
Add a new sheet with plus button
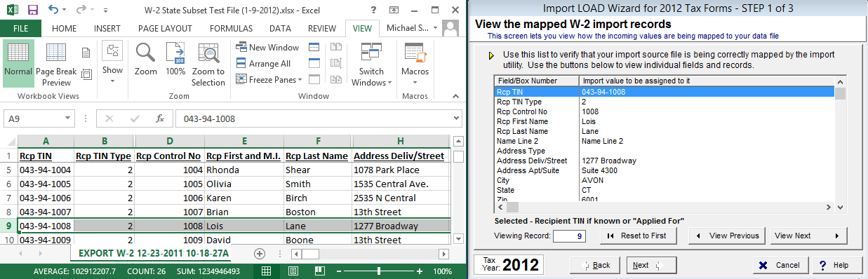coord(259,253)
